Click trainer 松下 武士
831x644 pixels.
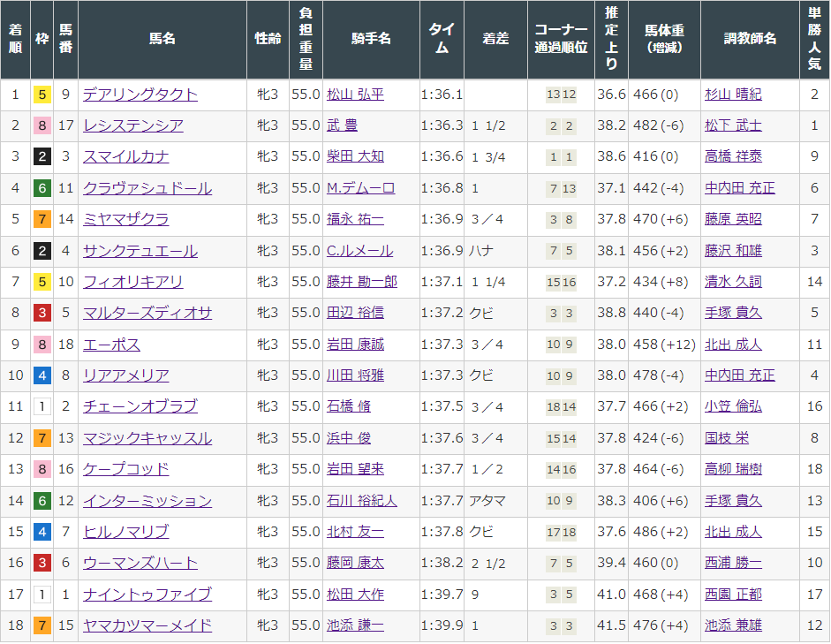(x=734, y=125)
